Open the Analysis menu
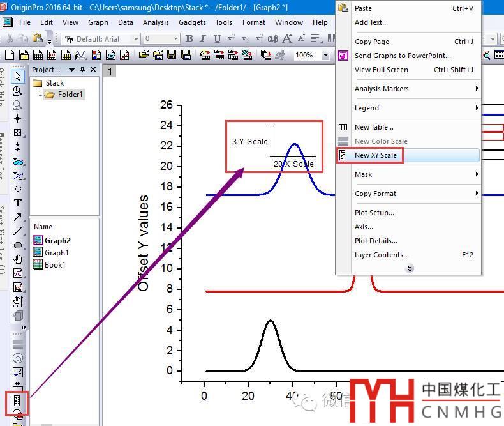Viewport: 504px width, 426px height. tap(156, 22)
